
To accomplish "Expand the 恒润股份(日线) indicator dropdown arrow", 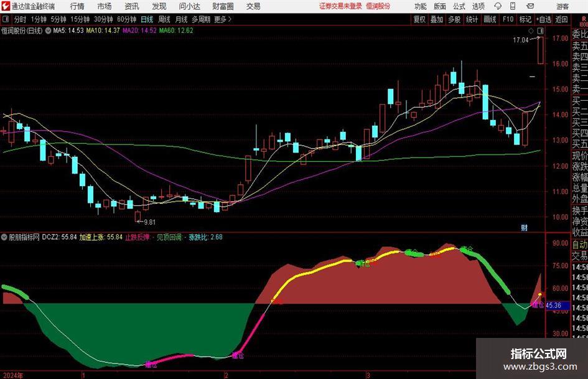I will pyautogui.click(x=48, y=30).
